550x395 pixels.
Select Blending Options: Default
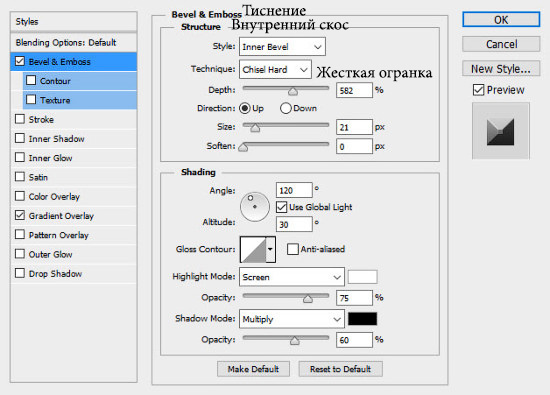pyautogui.click(x=74, y=42)
